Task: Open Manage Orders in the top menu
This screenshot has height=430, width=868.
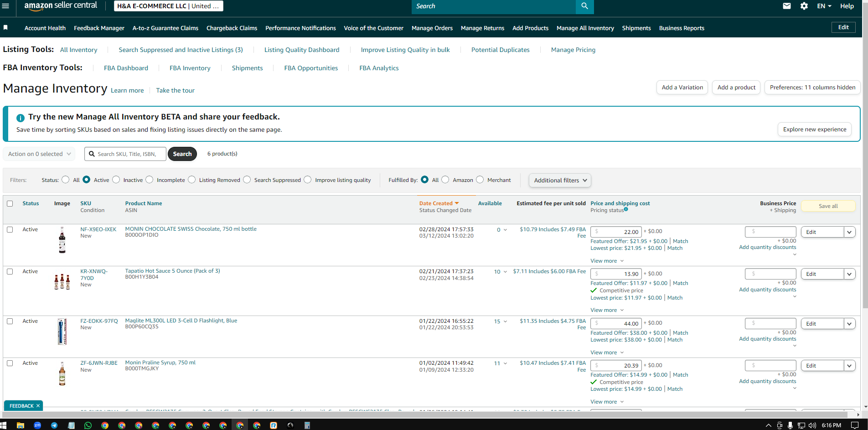Action: tap(432, 28)
